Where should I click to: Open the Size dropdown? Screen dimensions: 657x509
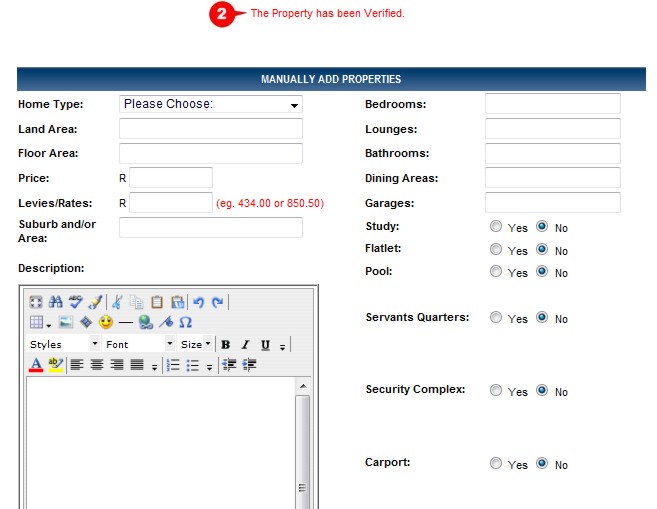[x=195, y=344]
